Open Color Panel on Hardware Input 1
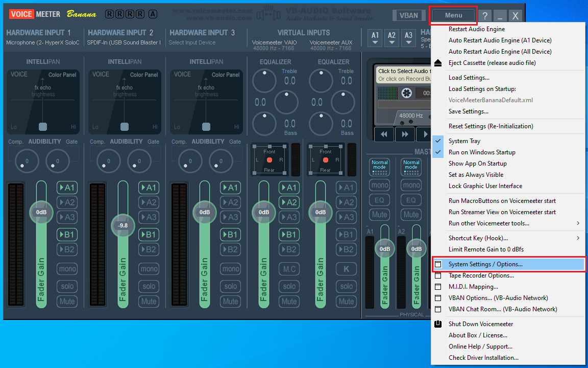 (x=62, y=75)
